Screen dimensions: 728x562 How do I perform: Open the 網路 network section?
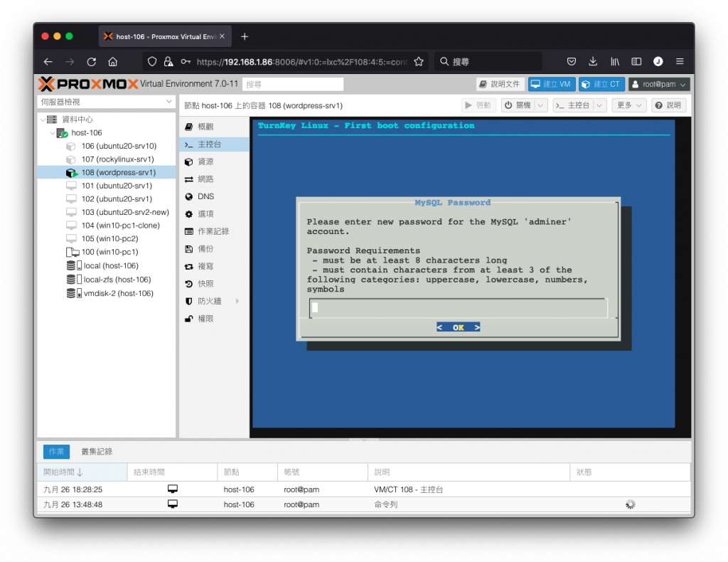pyautogui.click(x=214, y=179)
